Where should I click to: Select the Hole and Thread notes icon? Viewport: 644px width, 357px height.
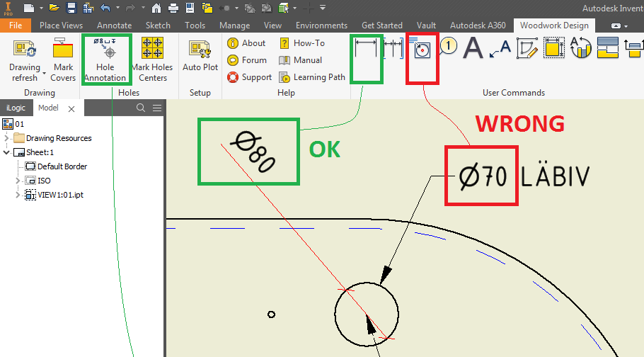pos(421,48)
